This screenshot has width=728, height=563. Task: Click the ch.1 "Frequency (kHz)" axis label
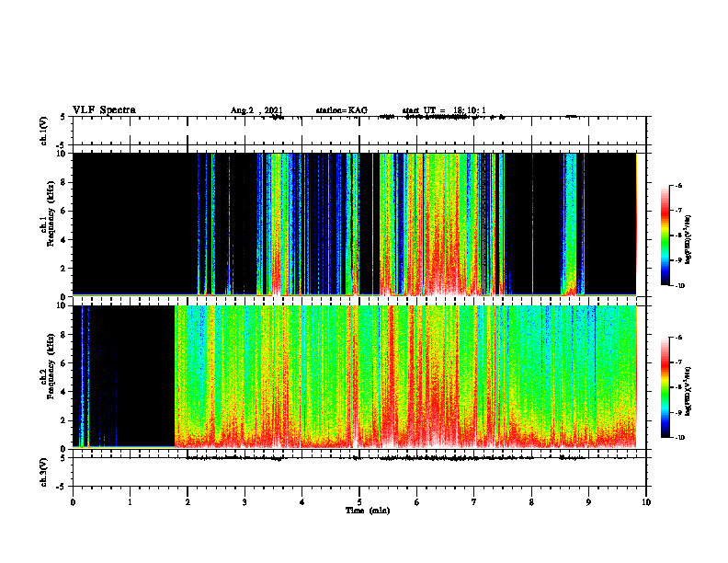point(51,213)
